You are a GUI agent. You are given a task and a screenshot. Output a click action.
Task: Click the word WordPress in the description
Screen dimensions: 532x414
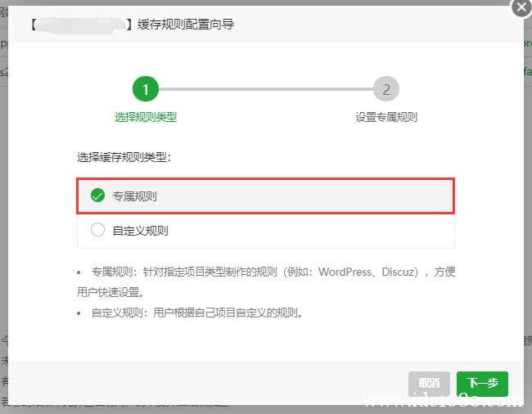click(345, 272)
